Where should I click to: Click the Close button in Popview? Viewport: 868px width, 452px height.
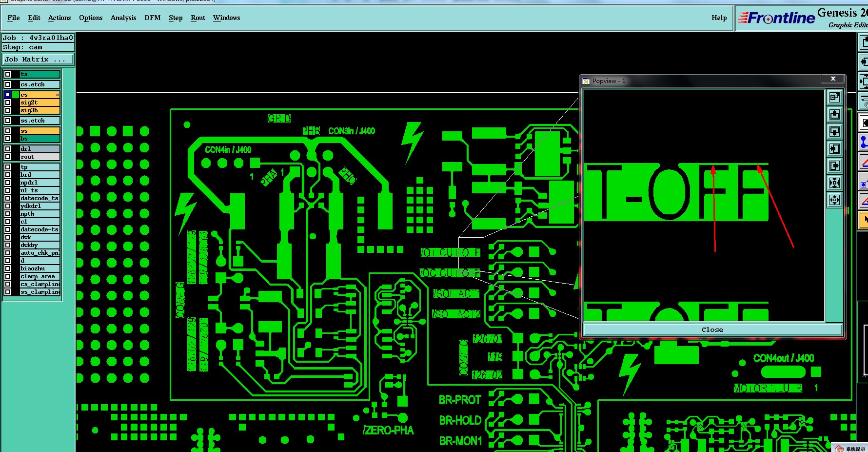[712, 329]
